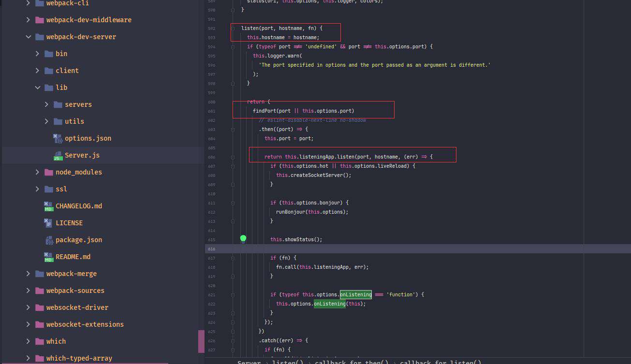Expand the utils folder
Image resolution: width=631 pixels, height=364 pixels.
point(46,121)
